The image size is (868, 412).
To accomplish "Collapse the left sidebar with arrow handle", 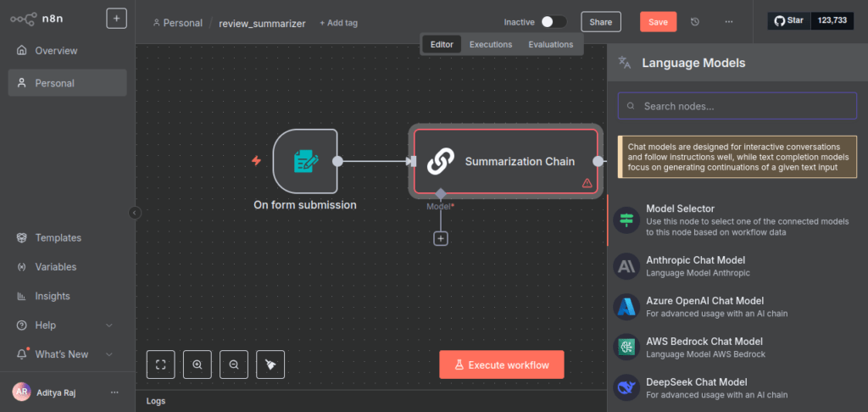I will (135, 213).
